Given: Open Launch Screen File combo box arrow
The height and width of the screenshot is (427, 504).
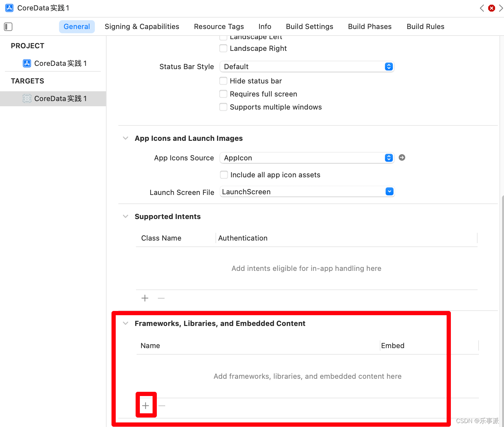Looking at the screenshot, I should [x=389, y=191].
